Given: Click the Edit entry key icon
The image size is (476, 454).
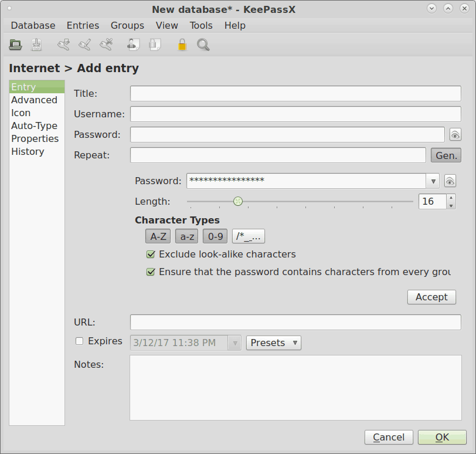Looking at the screenshot, I should (x=84, y=45).
